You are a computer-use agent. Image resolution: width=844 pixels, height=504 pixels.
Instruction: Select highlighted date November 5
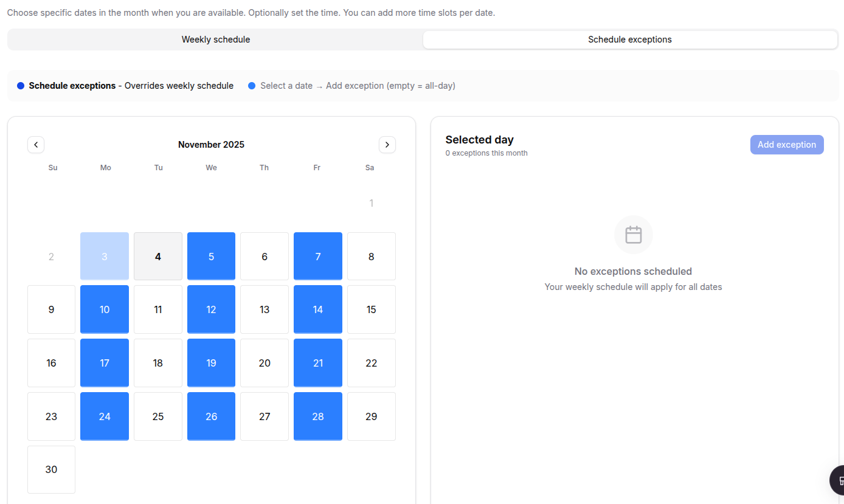click(211, 256)
